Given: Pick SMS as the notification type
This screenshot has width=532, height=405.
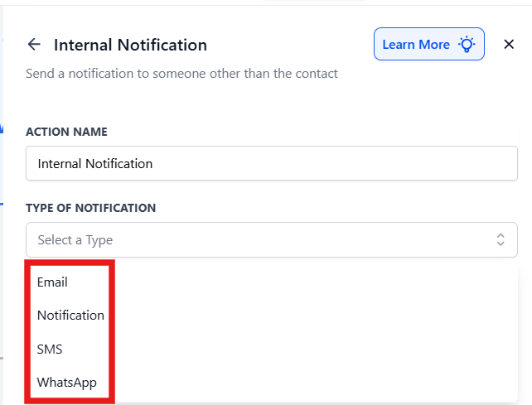Looking at the screenshot, I should 50,349.
